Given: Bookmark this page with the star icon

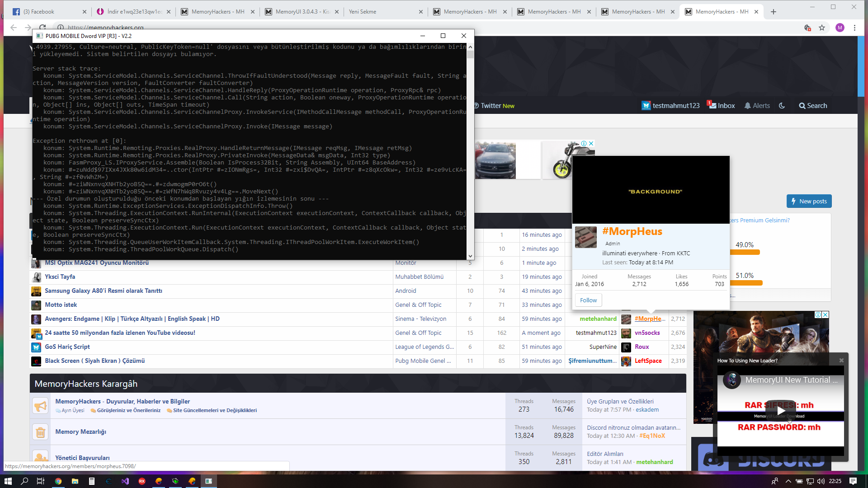Looking at the screenshot, I should click(822, 28).
